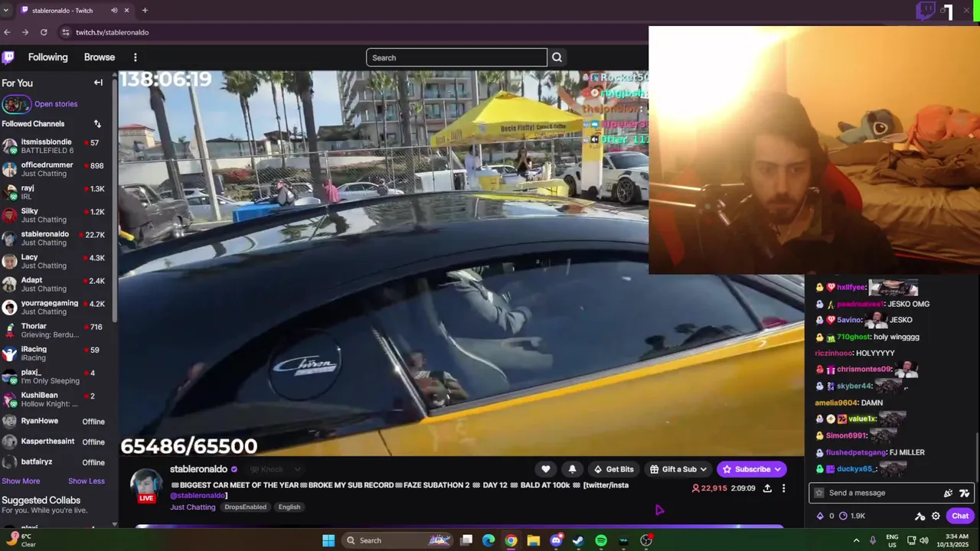Click the stableronaldo streamer avatar

[146, 485]
